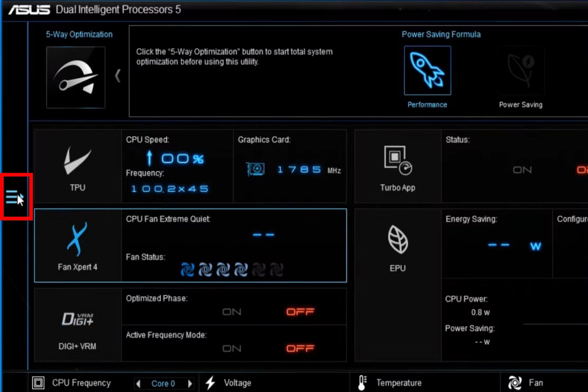Collapse the description panel with left chevron

point(118,76)
